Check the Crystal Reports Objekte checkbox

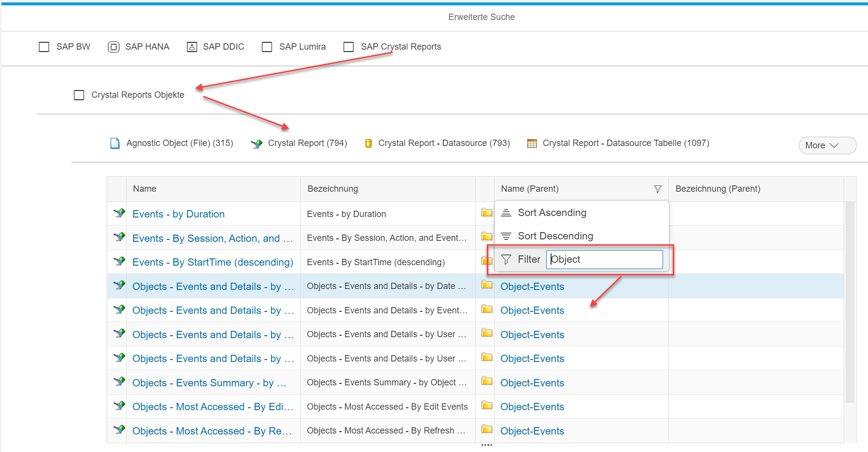point(79,95)
